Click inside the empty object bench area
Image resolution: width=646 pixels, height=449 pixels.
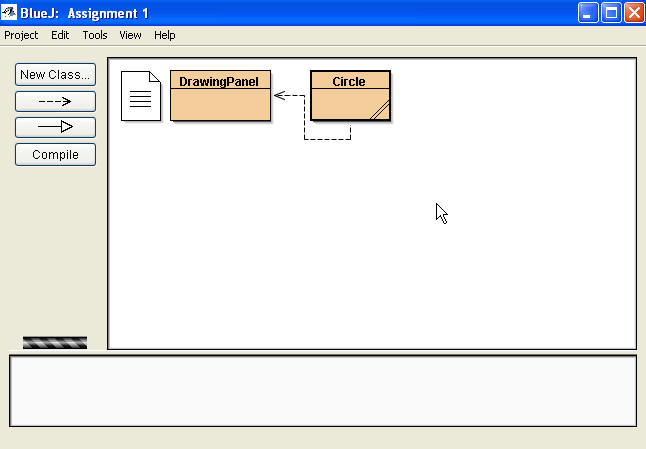(322, 390)
